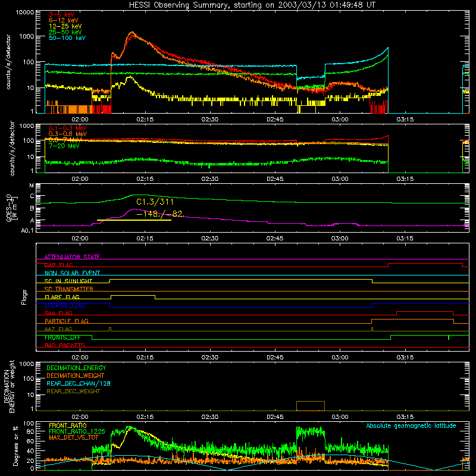
Task: Select the FRONTS_OFF flag label
Action: [x=62, y=337]
